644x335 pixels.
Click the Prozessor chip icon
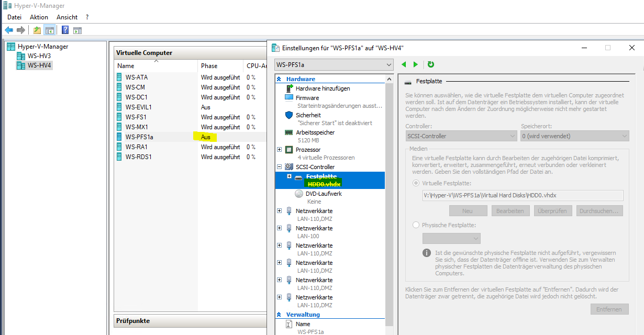click(x=289, y=150)
